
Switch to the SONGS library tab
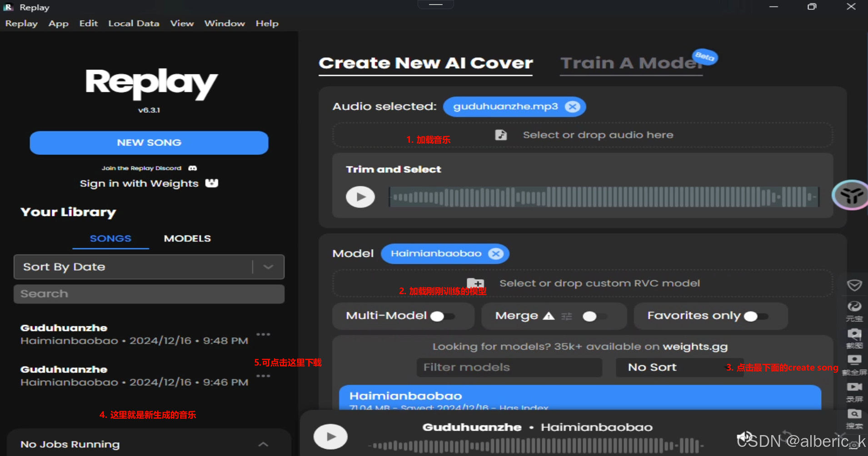pyautogui.click(x=110, y=239)
